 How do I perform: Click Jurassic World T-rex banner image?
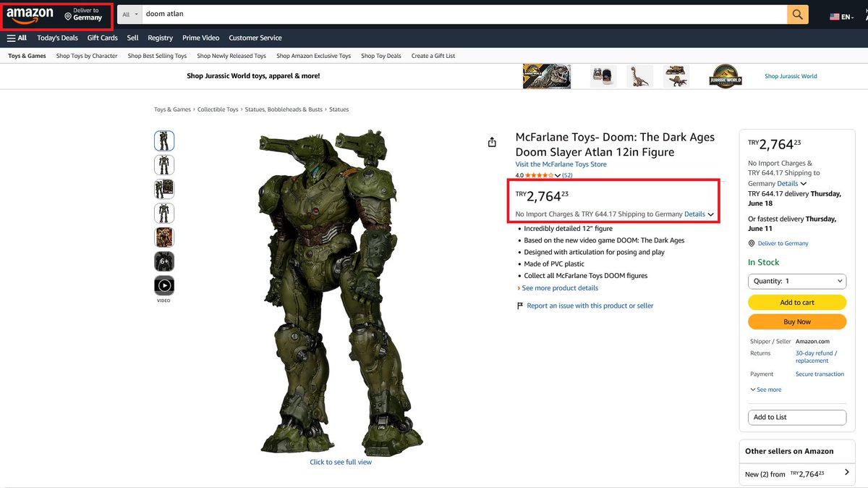547,76
